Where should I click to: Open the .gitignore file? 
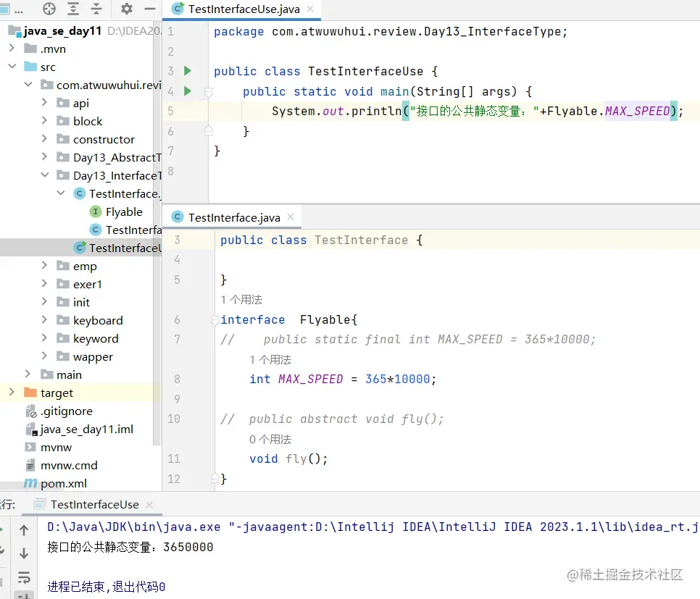(x=59, y=411)
